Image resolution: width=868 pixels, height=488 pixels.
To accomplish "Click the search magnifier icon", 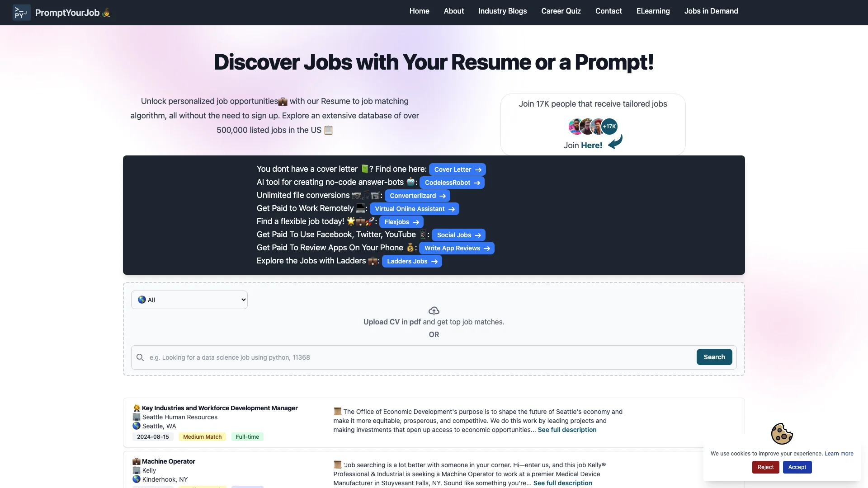I will point(141,357).
